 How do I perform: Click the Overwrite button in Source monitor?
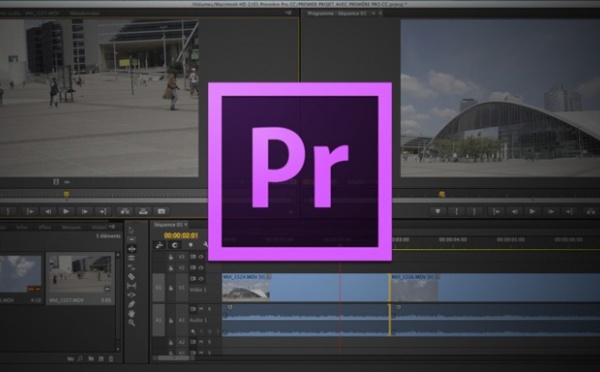(x=143, y=211)
